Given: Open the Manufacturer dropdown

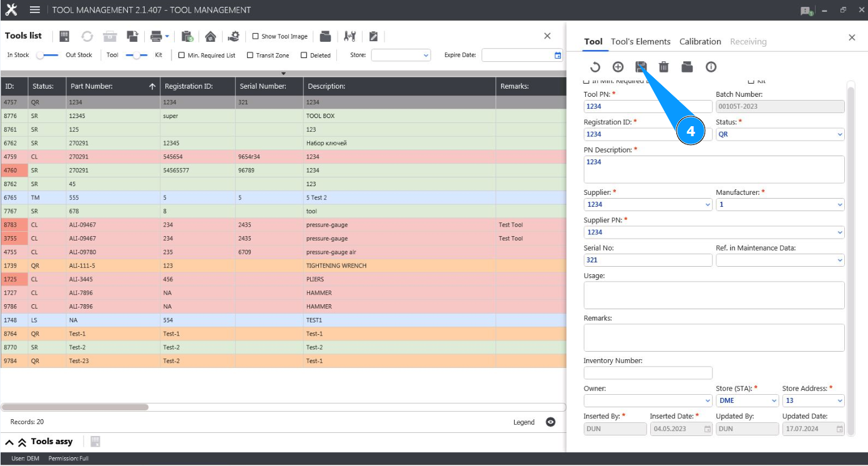Looking at the screenshot, I should click(779, 204).
